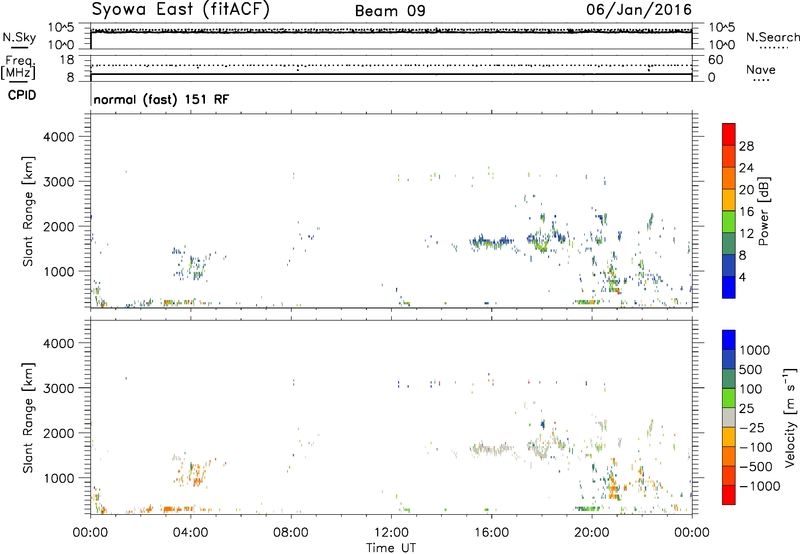
Task: Click the '3000' range tick on velocity panel
Action: click(58, 388)
